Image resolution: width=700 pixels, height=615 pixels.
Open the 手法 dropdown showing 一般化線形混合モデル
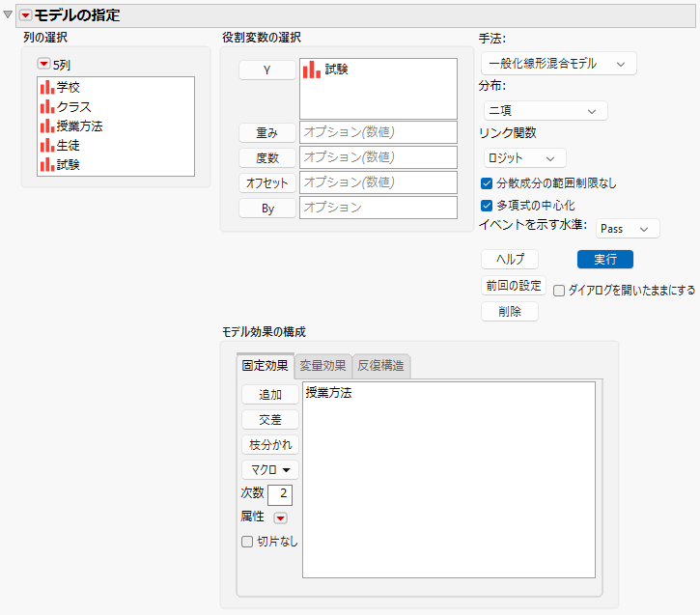point(558,64)
